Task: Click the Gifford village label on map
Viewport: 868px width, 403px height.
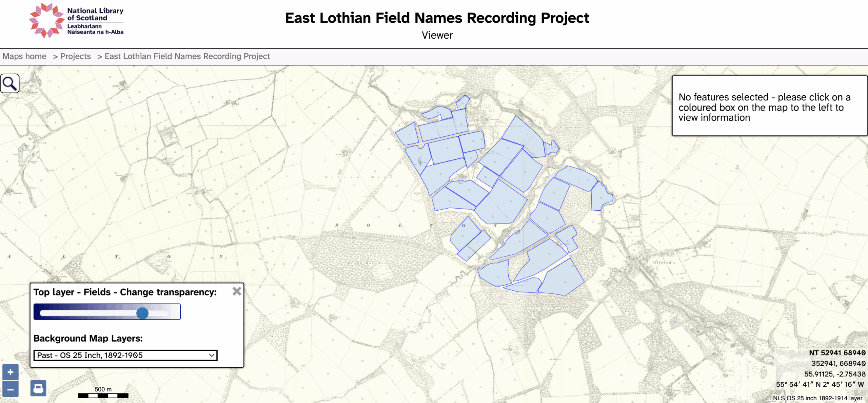Action: 662,263
